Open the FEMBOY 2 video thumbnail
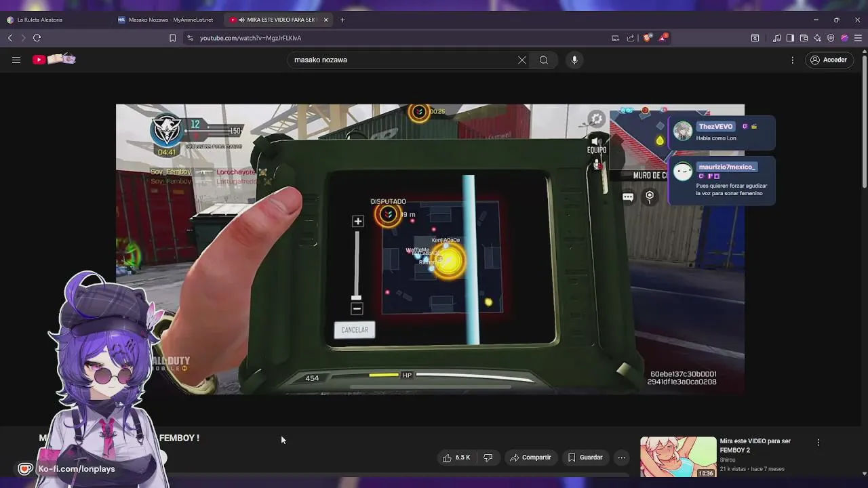The height and width of the screenshot is (488, 868). click(x=678, y=457)
